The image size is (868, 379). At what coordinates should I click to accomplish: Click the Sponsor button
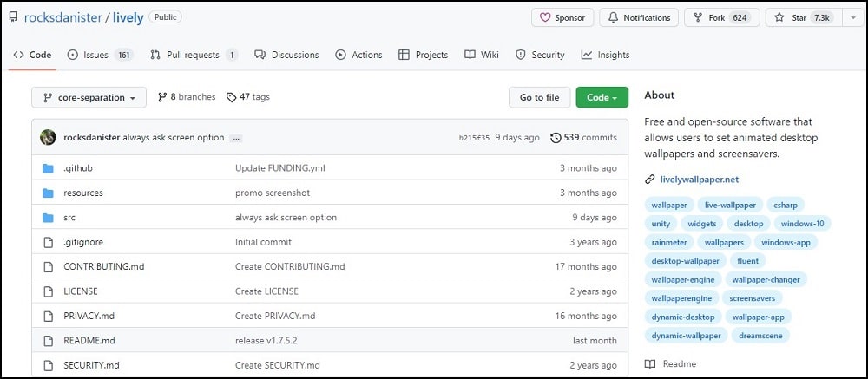(562, 17)
